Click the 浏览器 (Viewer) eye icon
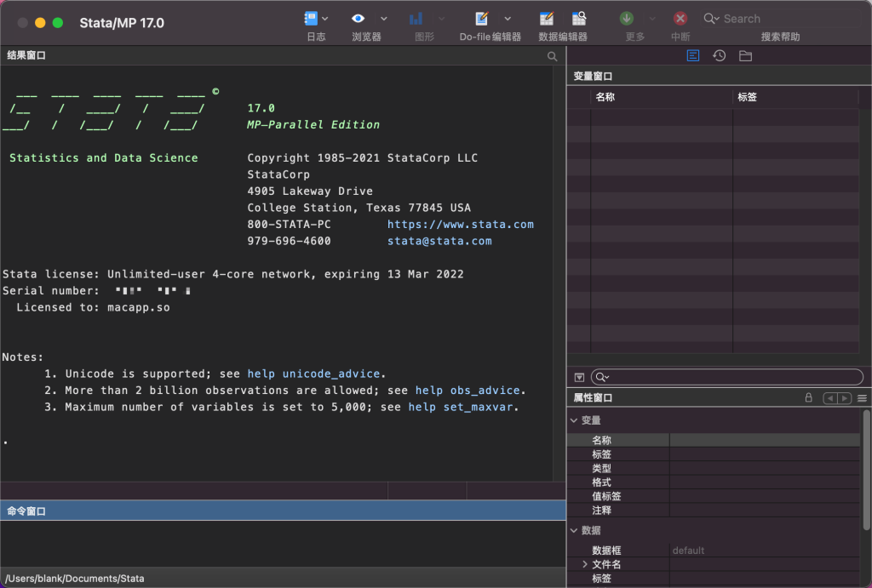872x588 pixels. (x=359, y=18)
